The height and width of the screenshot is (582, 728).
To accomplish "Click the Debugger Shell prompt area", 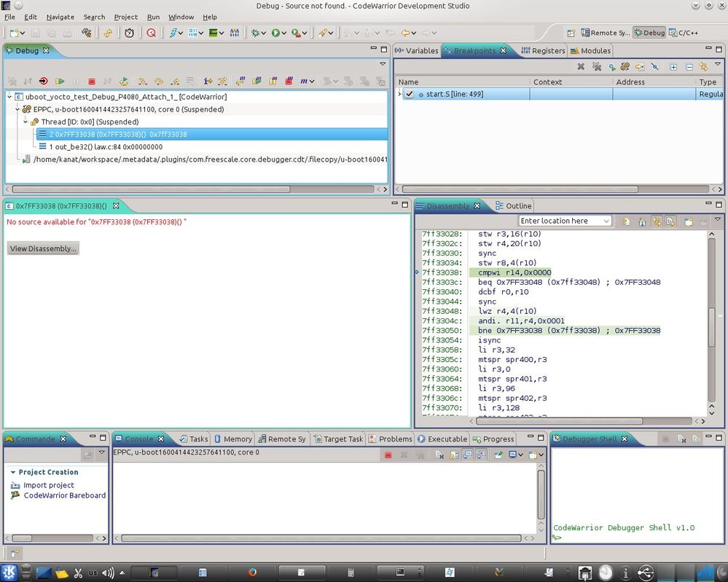I will (x=557, y=538).
